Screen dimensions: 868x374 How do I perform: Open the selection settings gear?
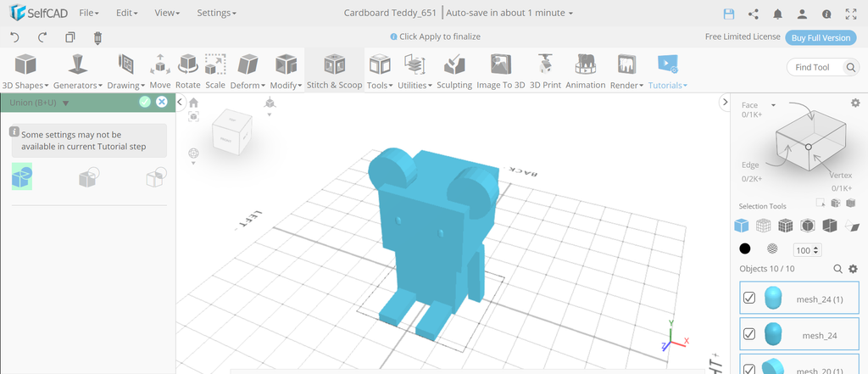pyautogui.click(x=855, y=103)
